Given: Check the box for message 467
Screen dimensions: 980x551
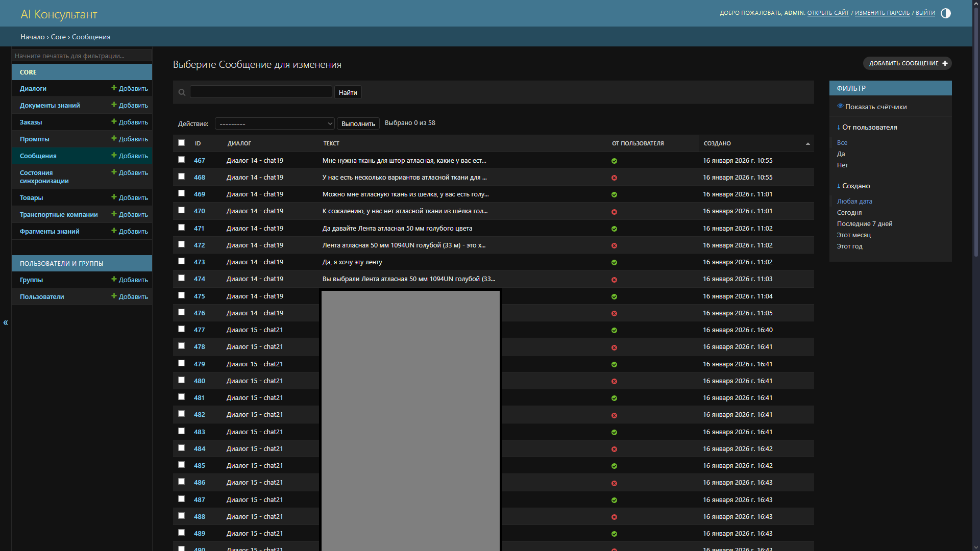Looking at the screenshot, I should (181, 160).
